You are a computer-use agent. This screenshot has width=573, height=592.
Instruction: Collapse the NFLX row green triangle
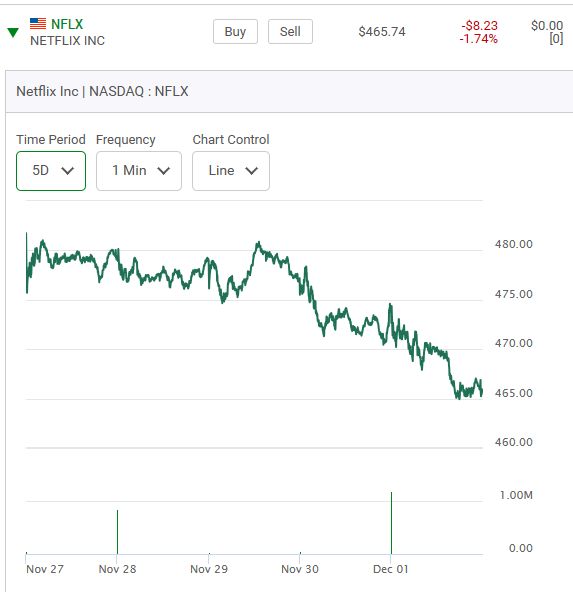tap(13, 33)
